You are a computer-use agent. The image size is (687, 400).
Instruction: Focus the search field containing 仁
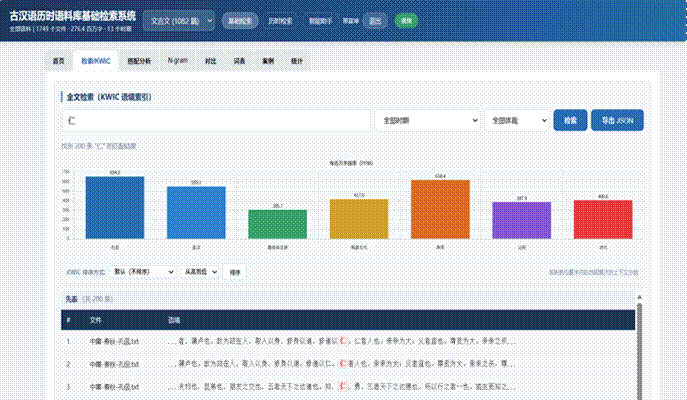click(216, 120)
